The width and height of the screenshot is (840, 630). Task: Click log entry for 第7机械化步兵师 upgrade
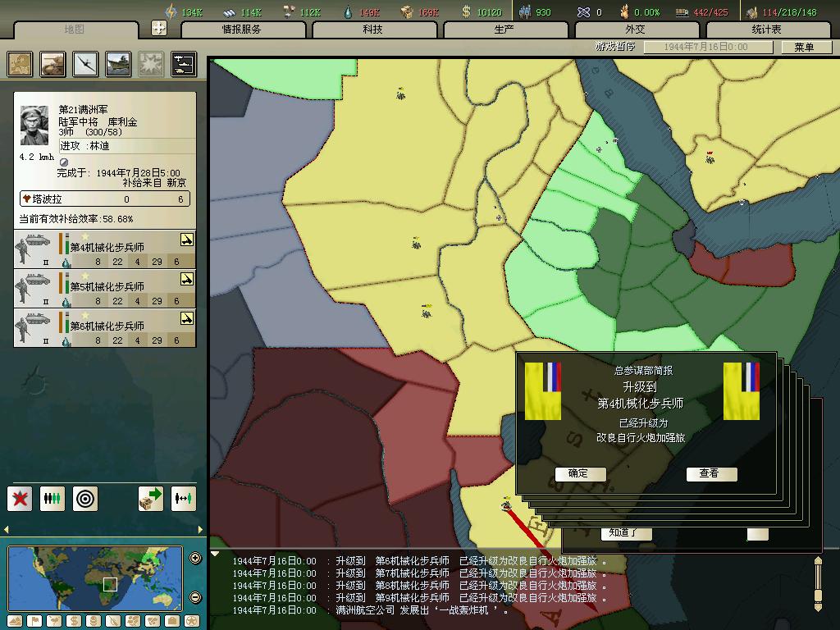tap(420, 573)
